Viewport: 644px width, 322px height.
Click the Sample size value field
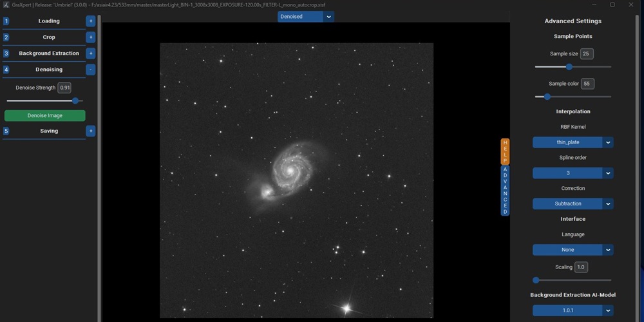click(x=587, y=54)
